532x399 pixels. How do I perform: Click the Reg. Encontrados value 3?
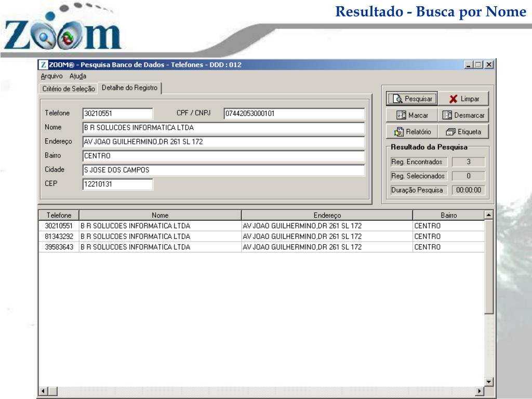[469, 162]
